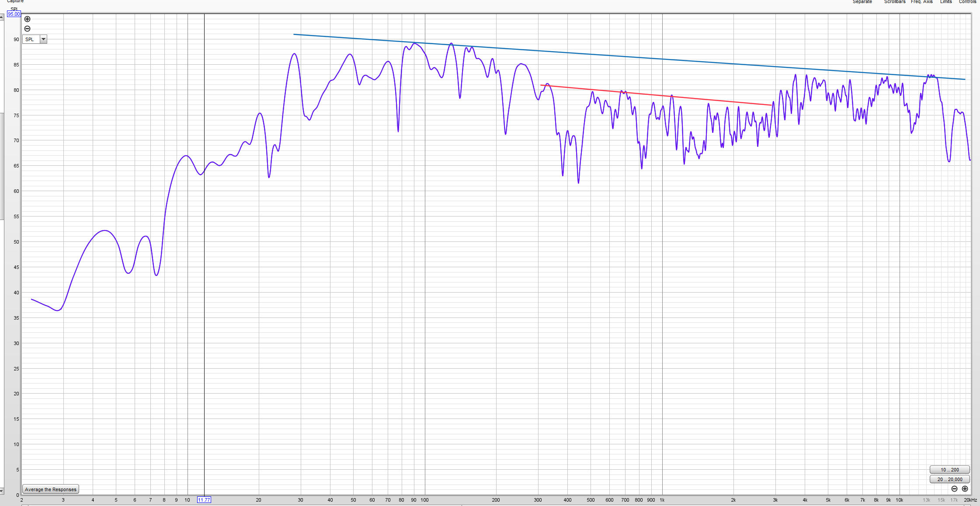Toggle the Freq. Axis option
980x506 pixels.
922,2
